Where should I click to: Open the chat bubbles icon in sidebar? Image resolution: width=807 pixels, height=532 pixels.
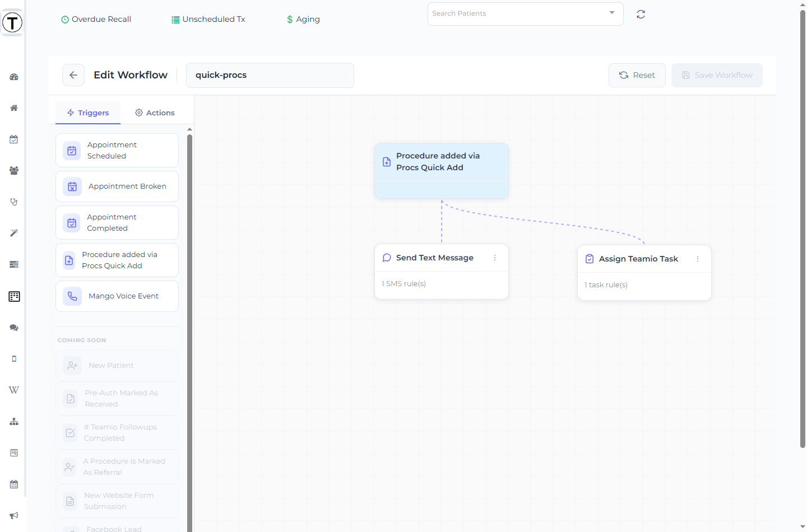[14, 328]
